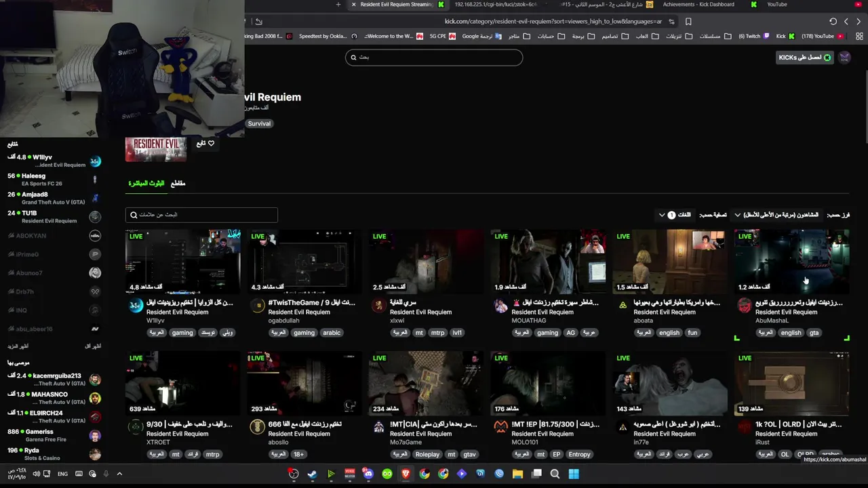868x488 pixels.
Task: Open the MOUATHAG live stream thumbnail
Action: point(548,262)
